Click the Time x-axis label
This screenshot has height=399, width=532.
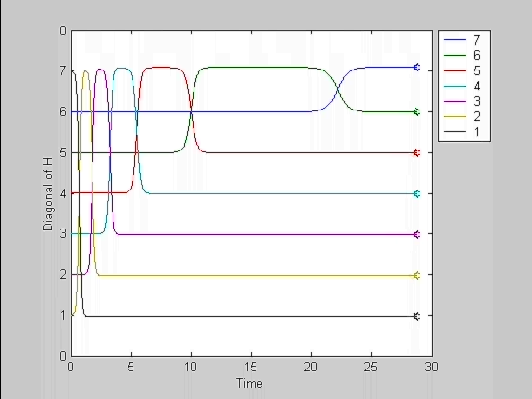click(x=250, y=384)
